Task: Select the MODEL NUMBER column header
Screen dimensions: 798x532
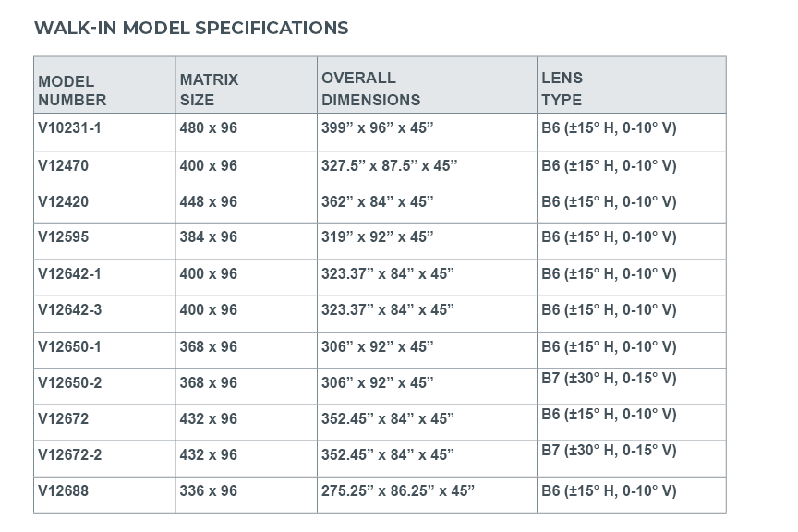Action: pos(72,91)
